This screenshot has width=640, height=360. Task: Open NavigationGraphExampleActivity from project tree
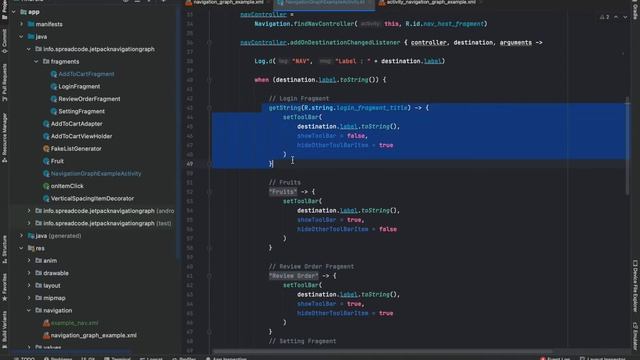pos(96,173)
